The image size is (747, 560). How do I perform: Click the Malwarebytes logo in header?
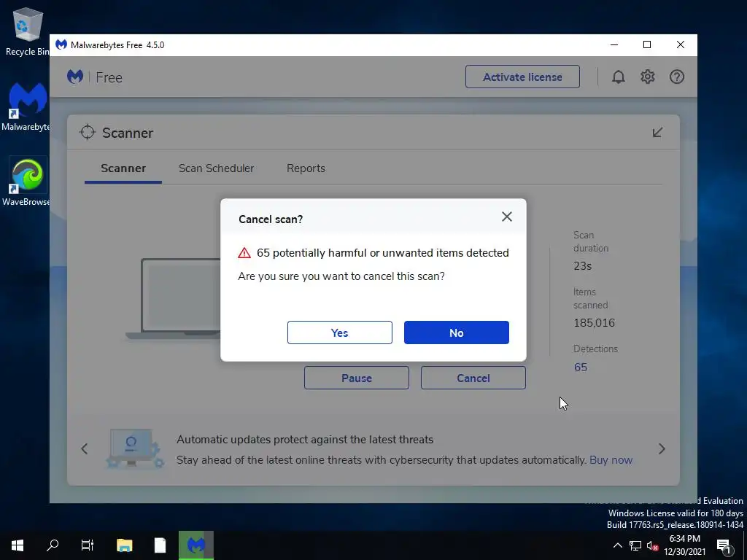pyautogui.click(x=75, y=77)
